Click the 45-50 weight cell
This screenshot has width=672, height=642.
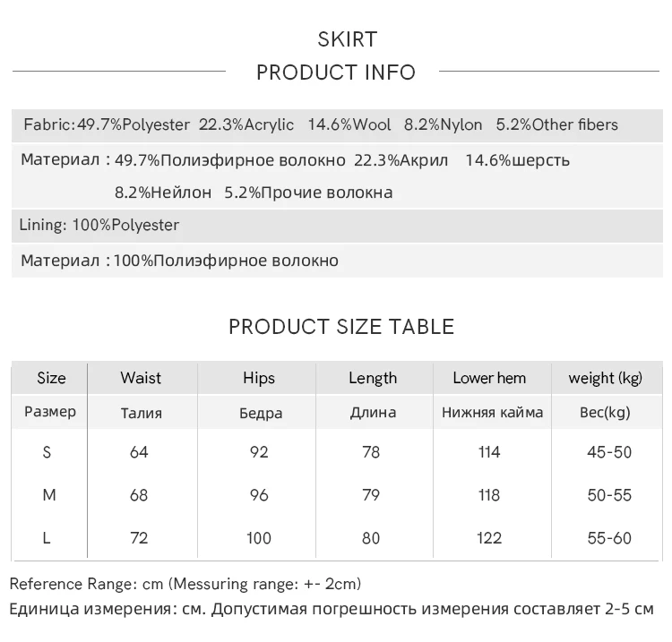pos(609,452)
